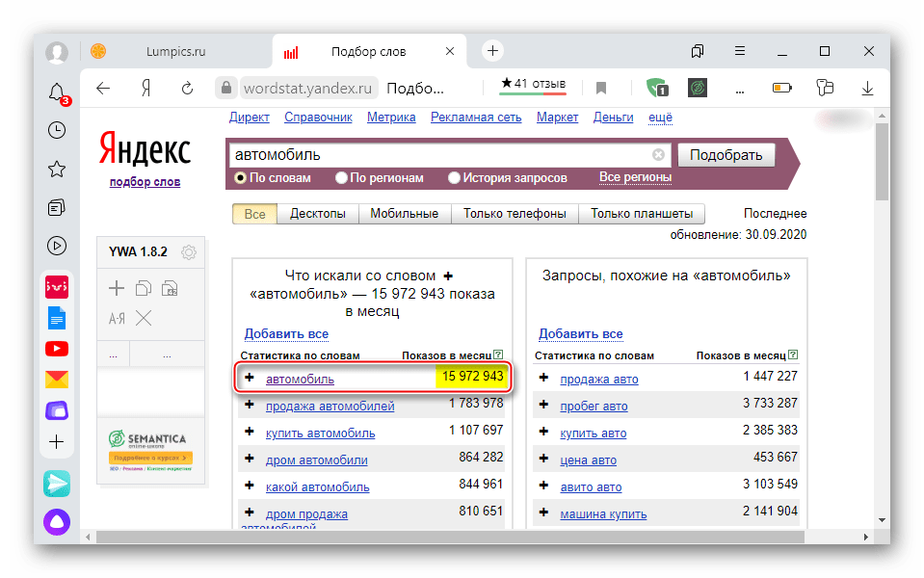
Task: Open the Метрика link
Action: coord(391,118)
